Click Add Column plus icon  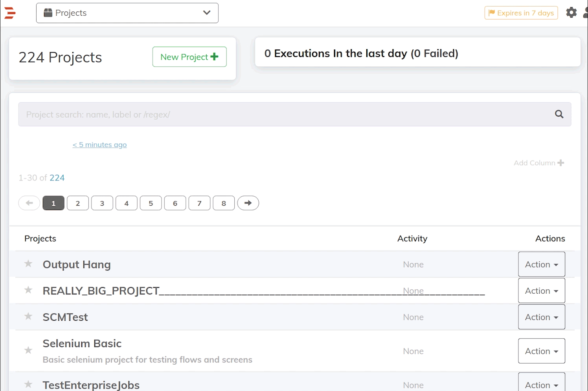click(561, 163)
